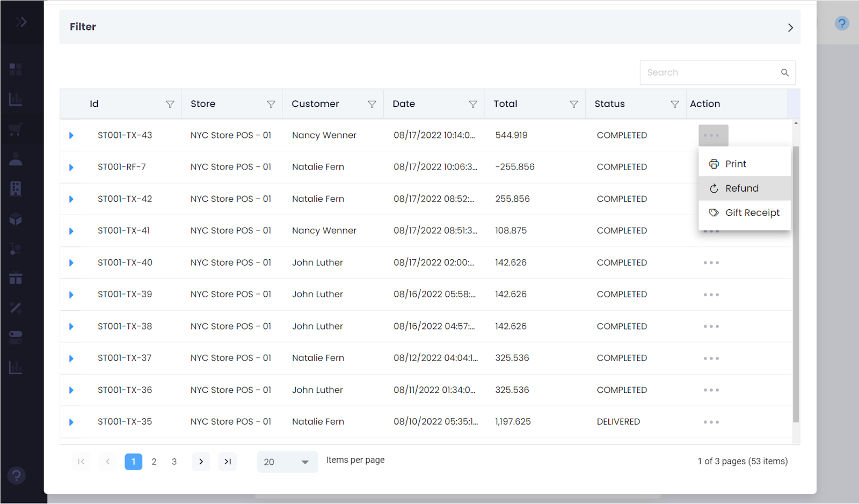
Task: Open the Customer column filter
Action: 372,104
